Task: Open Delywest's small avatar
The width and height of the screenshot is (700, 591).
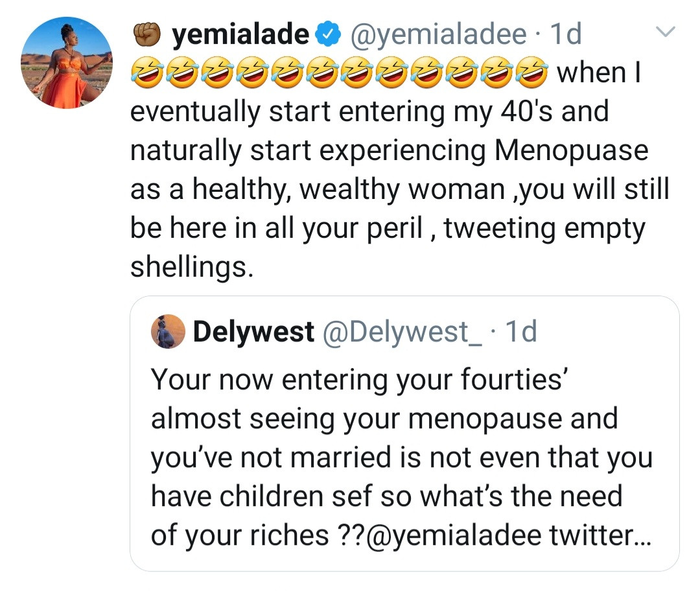Action: (x=168, y=331)
